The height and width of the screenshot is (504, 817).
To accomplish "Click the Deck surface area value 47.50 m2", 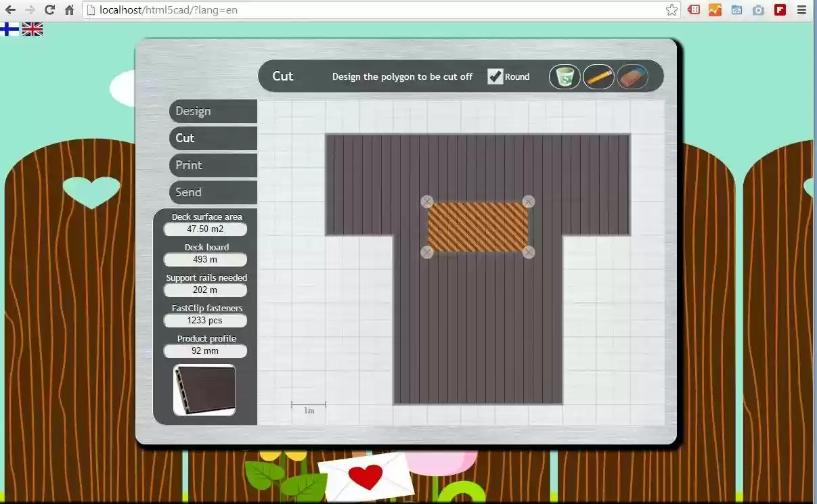I will pos(205,229).
